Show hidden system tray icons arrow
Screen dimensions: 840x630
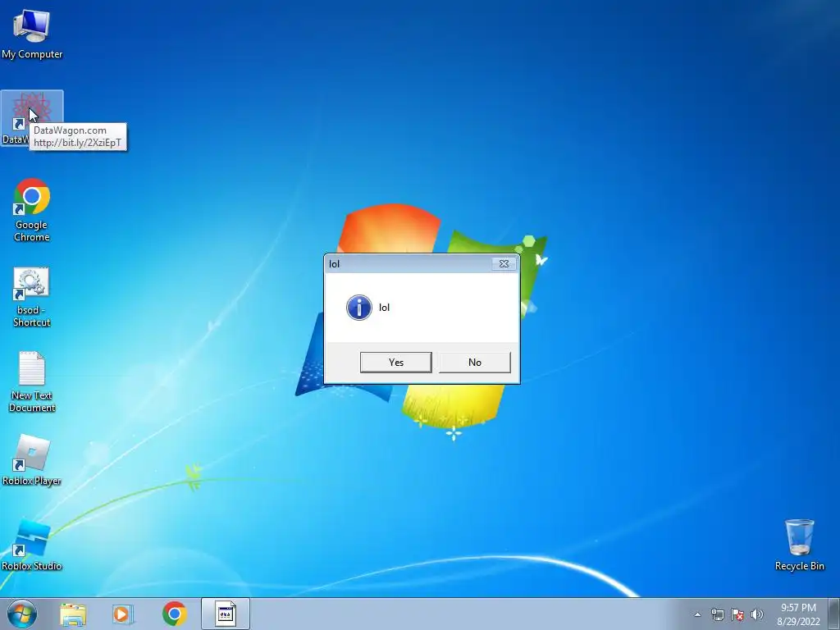[697, 614]
